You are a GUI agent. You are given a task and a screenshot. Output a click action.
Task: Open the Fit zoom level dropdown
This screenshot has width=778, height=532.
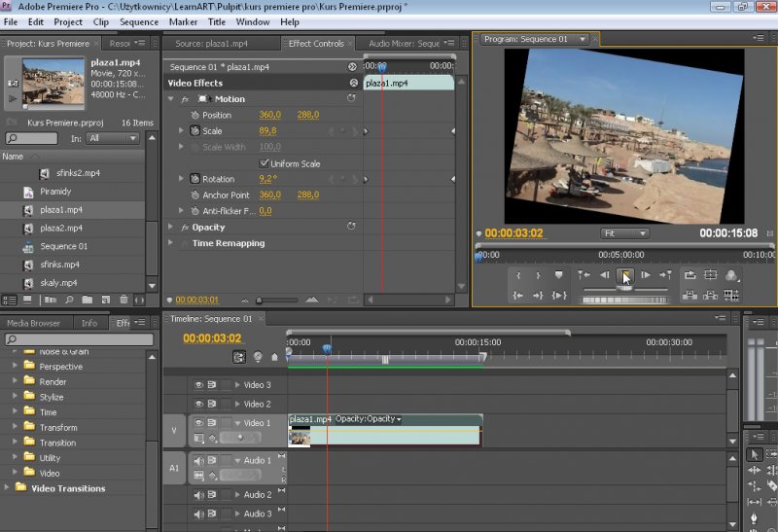[x=624, y=233]
